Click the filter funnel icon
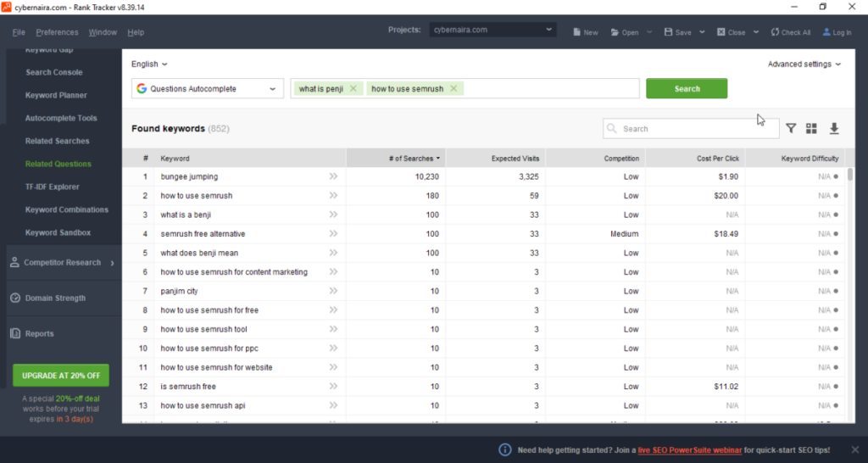Screen dimensions: 868x463 tap(790, 129)
